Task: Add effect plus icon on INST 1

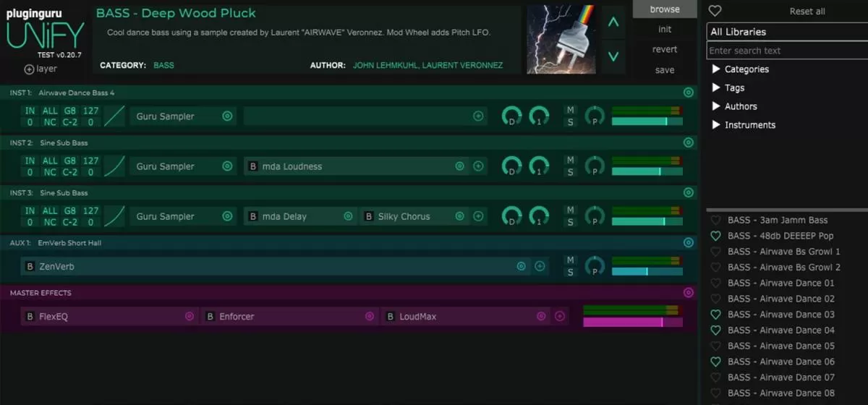Action: [x=478, y=116]
